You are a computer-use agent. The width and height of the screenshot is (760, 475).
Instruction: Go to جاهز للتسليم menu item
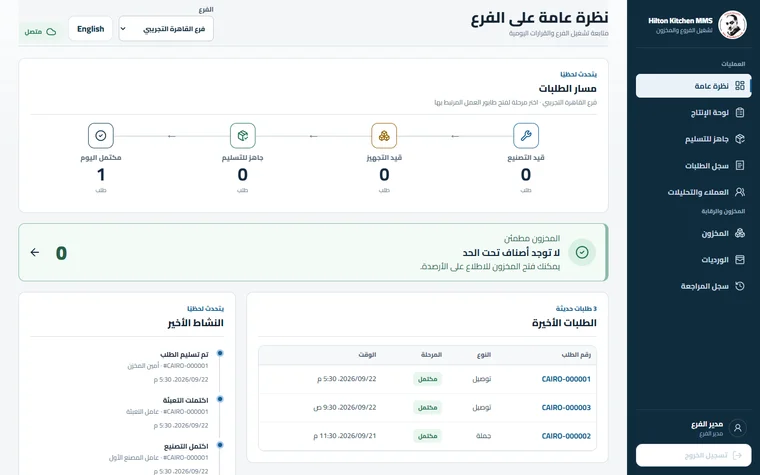(694, 139)
